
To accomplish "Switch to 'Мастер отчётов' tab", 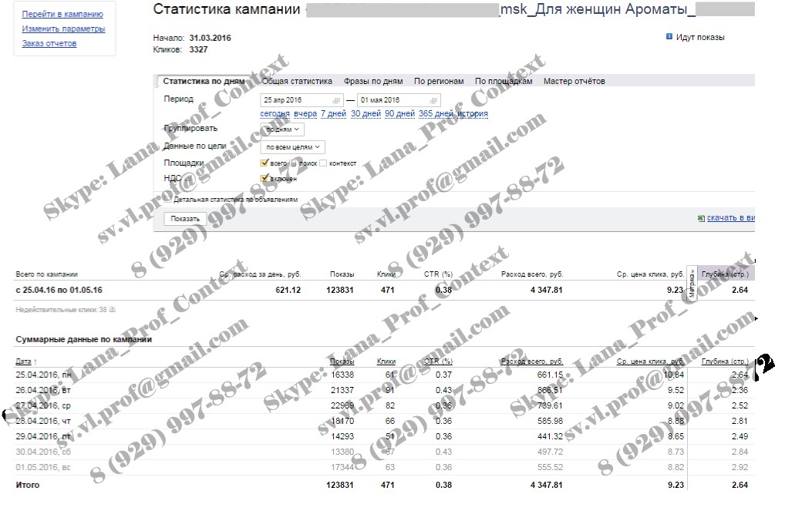I will point(574,81).
